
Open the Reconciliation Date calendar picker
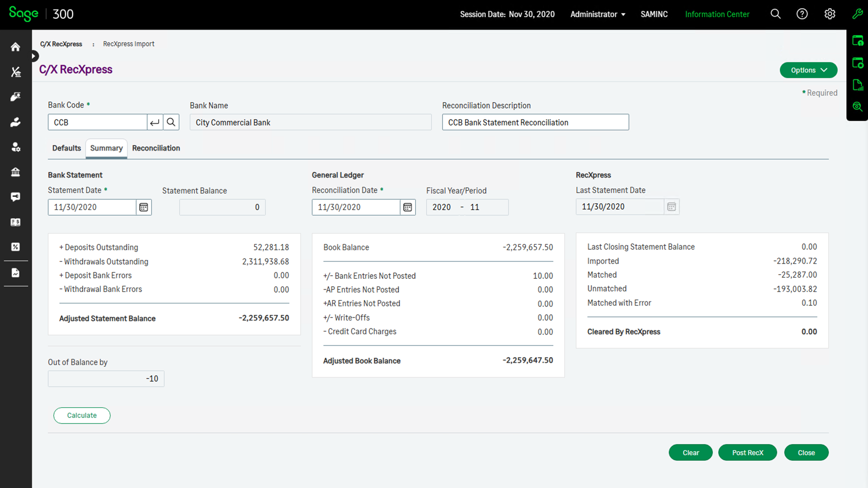407,207
